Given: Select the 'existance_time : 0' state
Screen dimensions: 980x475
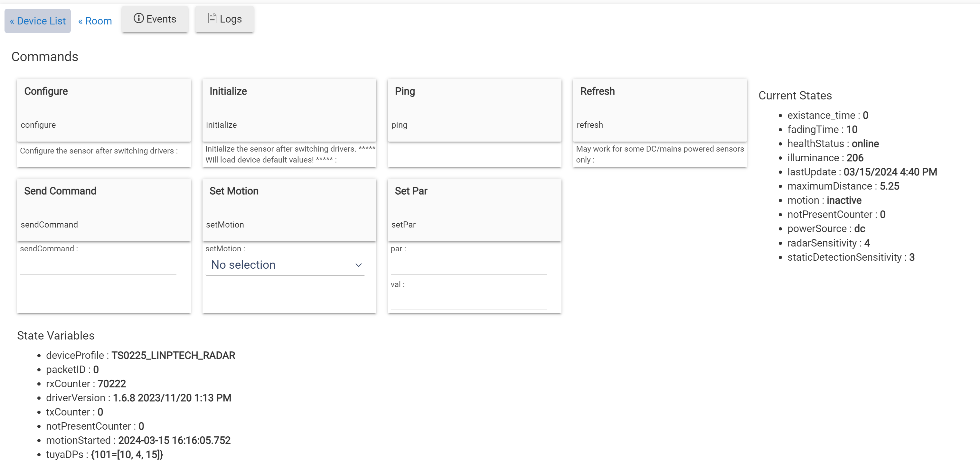Looking at the screenshot, I should pos(828,115).
